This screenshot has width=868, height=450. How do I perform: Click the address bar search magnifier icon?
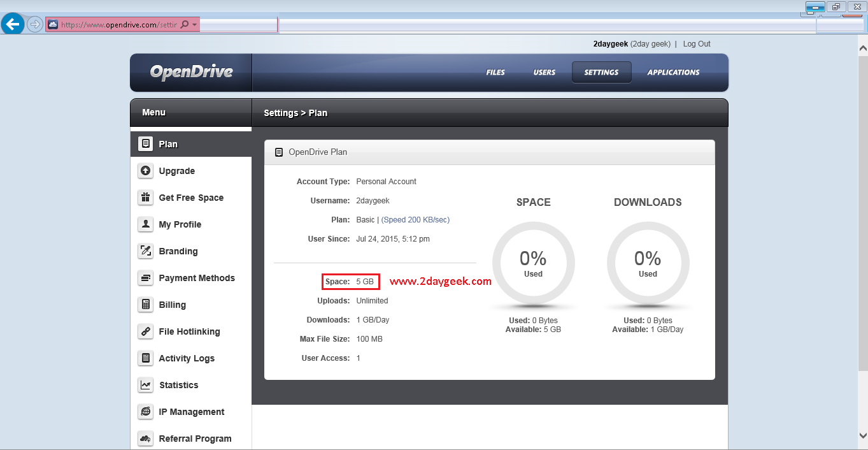[x=185, y=24]
